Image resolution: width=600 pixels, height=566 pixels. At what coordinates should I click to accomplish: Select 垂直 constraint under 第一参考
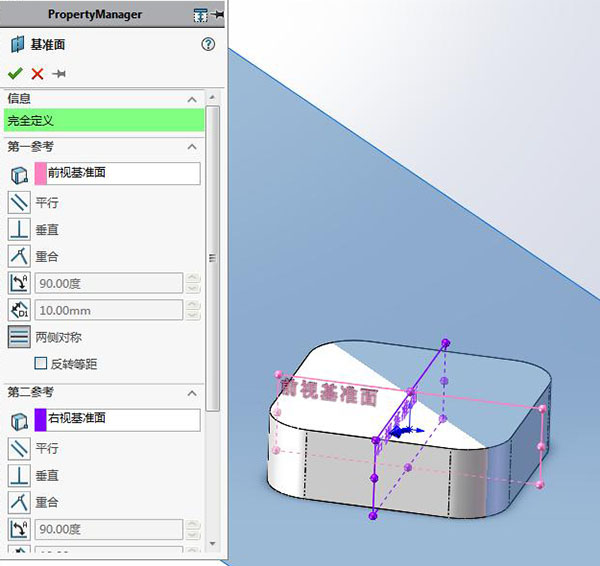tap(19, 229)
